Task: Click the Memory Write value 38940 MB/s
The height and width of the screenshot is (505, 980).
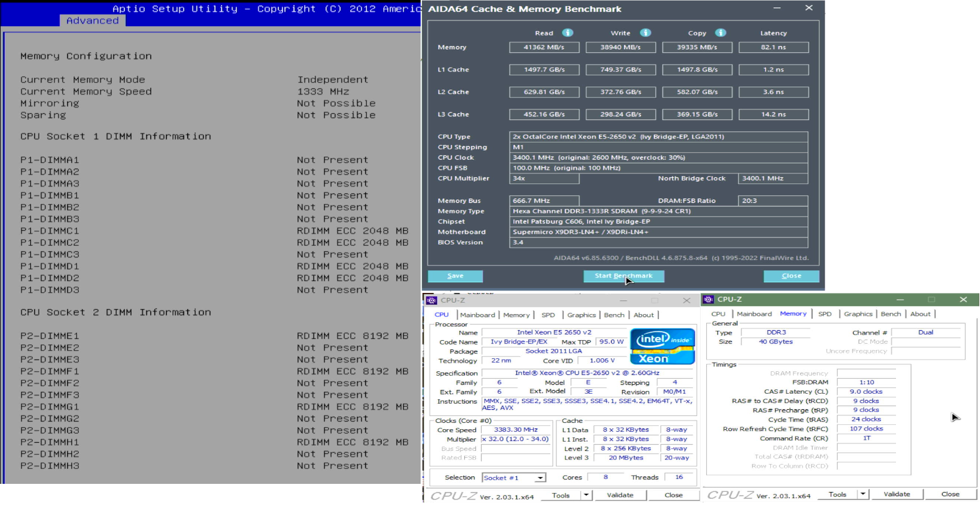Action: 620,47
